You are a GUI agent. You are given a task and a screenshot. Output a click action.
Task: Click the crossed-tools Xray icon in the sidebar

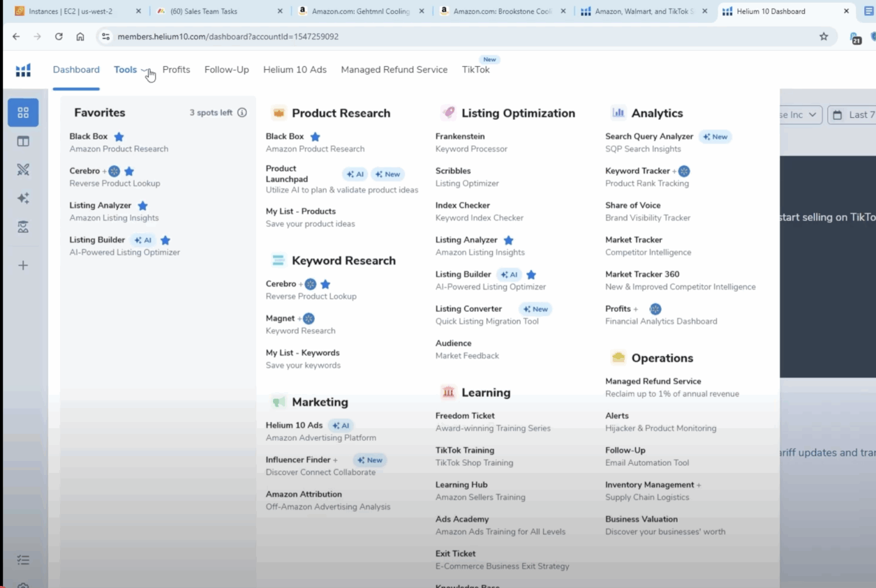(x=23, y=169)
